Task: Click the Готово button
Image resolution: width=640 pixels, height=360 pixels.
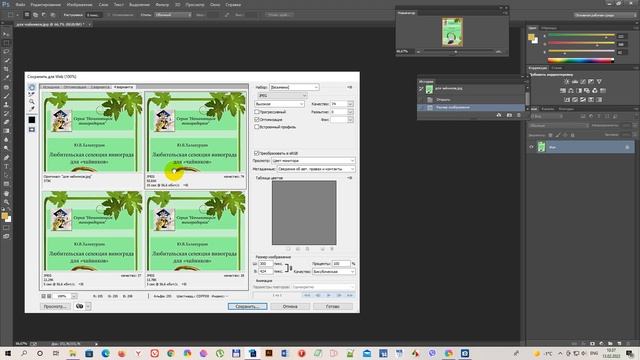Action: click(x=333, y=306)
